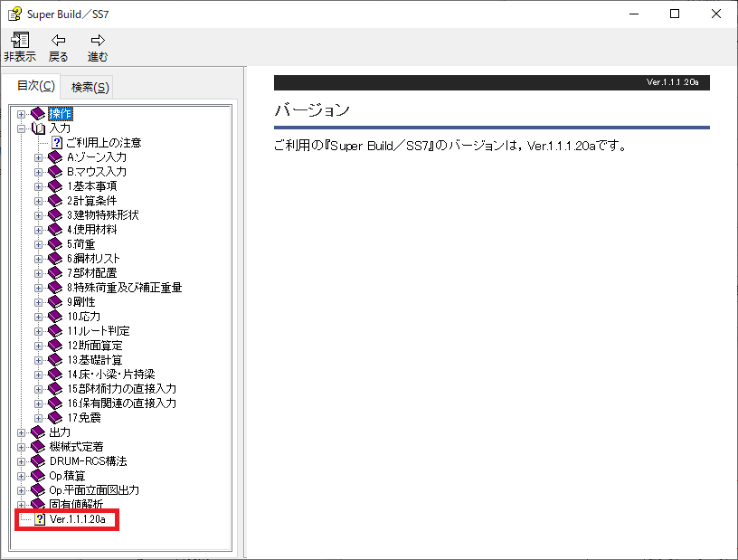Select the 目次(C) tab
Screen dimensions: 738x560
(x=35, y=86)
